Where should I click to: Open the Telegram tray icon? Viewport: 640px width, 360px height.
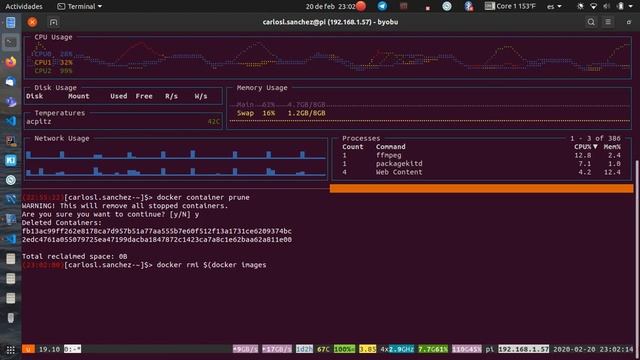coord(382,6)
